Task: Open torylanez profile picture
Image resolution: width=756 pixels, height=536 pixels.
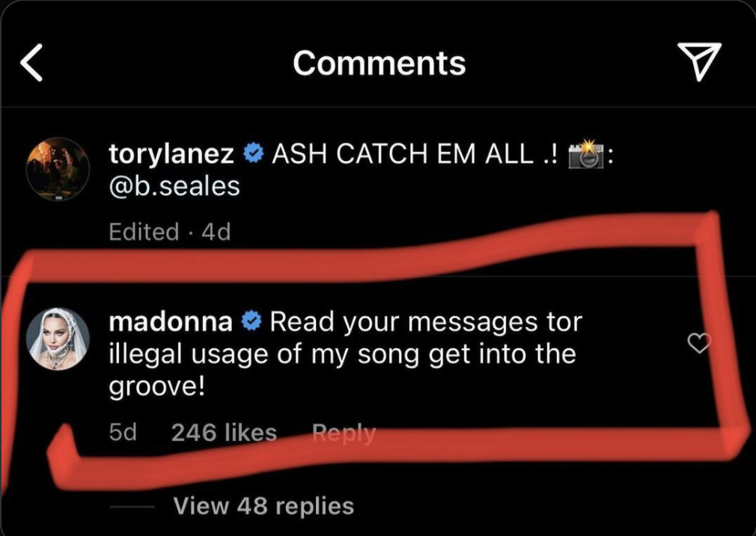Action: [58, 169]
